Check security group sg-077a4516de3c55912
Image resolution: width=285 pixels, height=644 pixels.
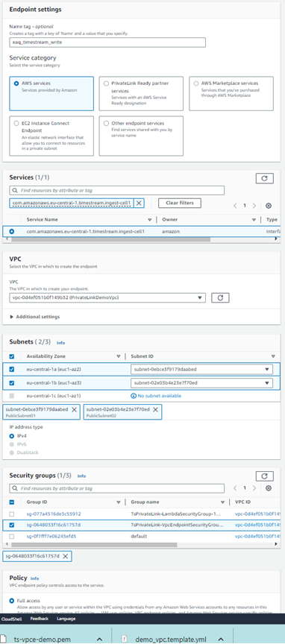pyautogui.click(x=11, y=514)
